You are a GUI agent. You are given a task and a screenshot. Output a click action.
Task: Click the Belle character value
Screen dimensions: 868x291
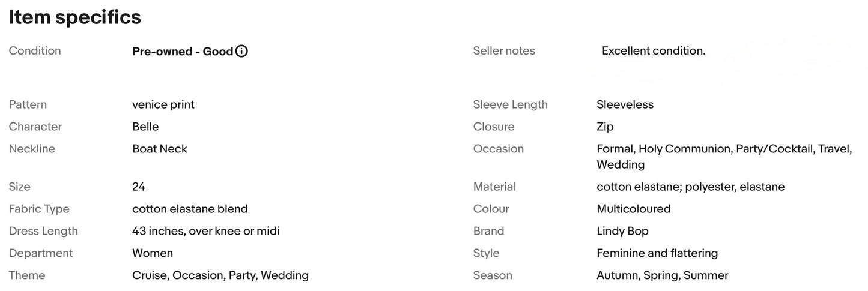(x=145, y=127)
